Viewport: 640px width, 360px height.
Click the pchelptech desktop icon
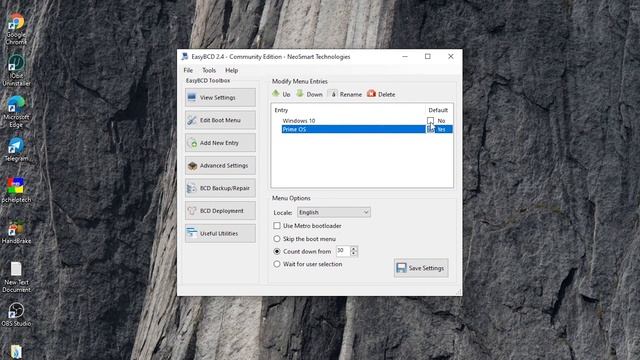point(16,191)
